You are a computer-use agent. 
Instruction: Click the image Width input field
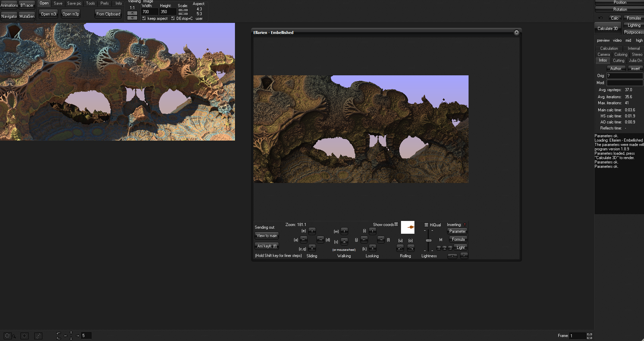point(149,12)
